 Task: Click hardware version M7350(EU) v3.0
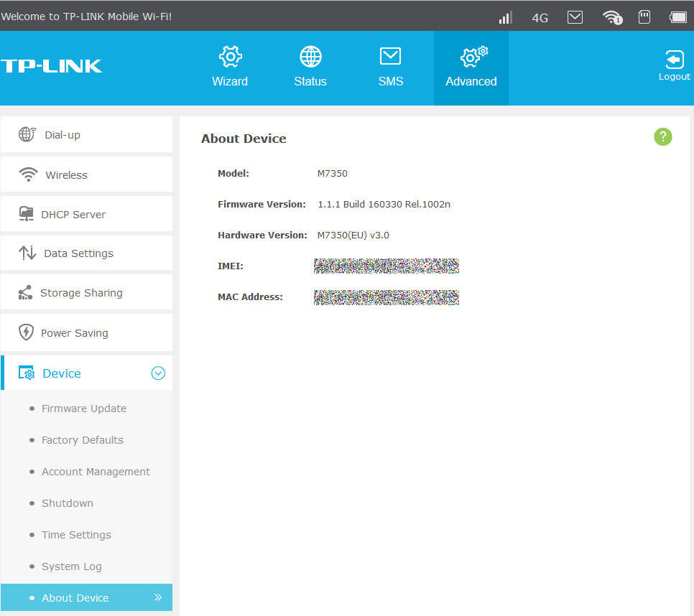353,235
